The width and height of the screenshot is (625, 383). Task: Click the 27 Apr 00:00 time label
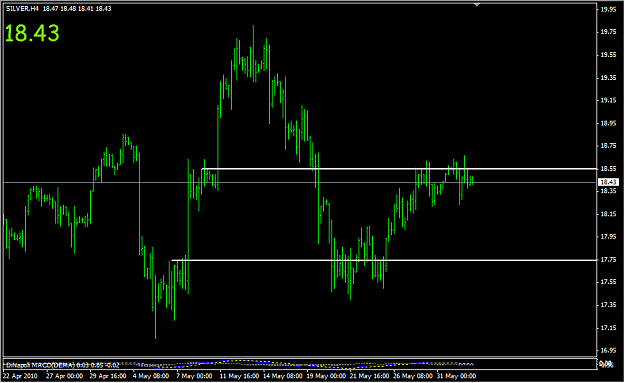click(64, 376)
